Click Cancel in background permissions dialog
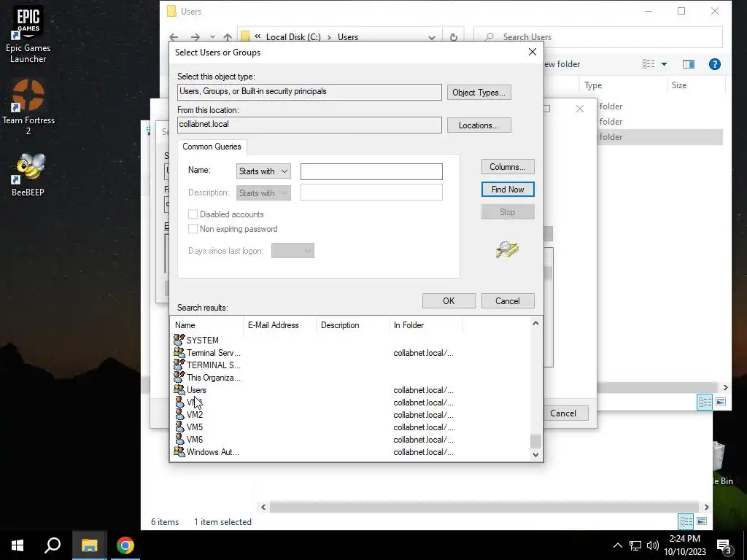Image resolution: width=747 pixels, height=560 pixels. point(563,413)
